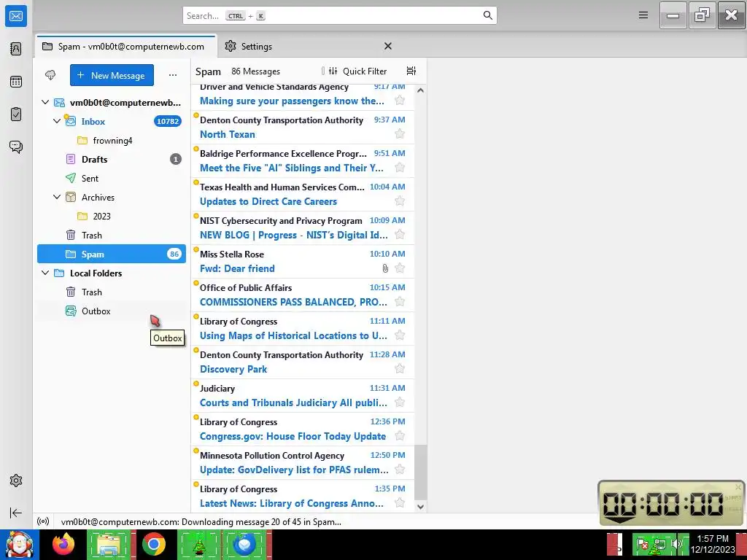This screenshot has width=747, height=560.
Task: Click attachment icon on Fwd: Dear friend
Action: [385, 268]
